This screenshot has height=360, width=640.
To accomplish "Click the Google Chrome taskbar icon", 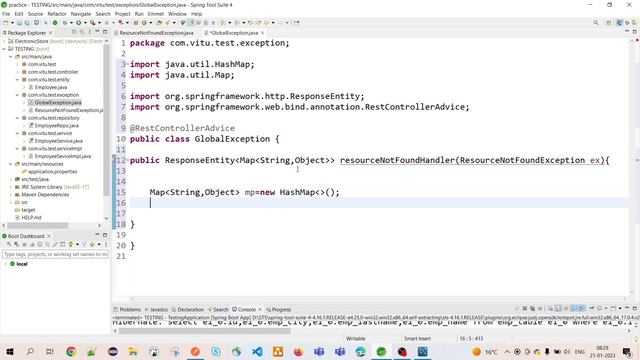I will tap(71, 351).
